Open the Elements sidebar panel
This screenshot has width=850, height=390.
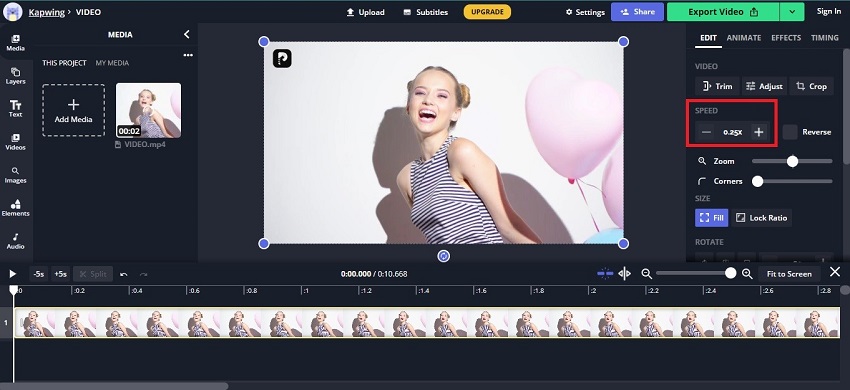click(15, 208)
